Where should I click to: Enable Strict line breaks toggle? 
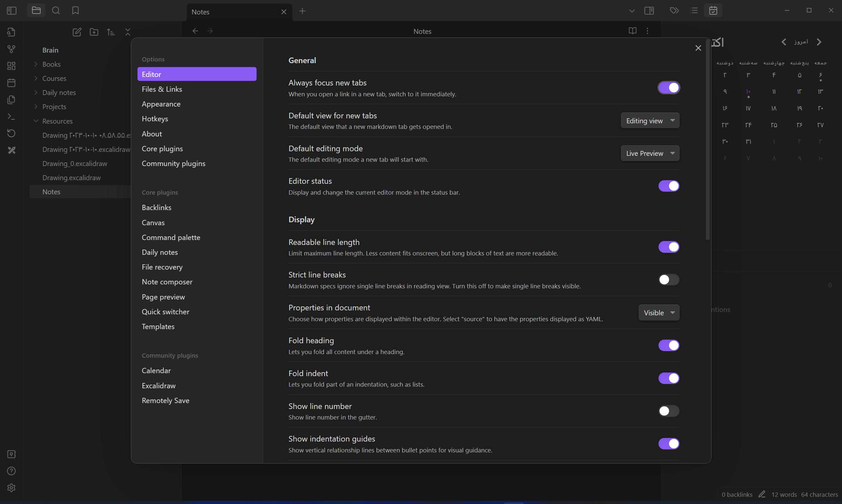click(668, 279)
